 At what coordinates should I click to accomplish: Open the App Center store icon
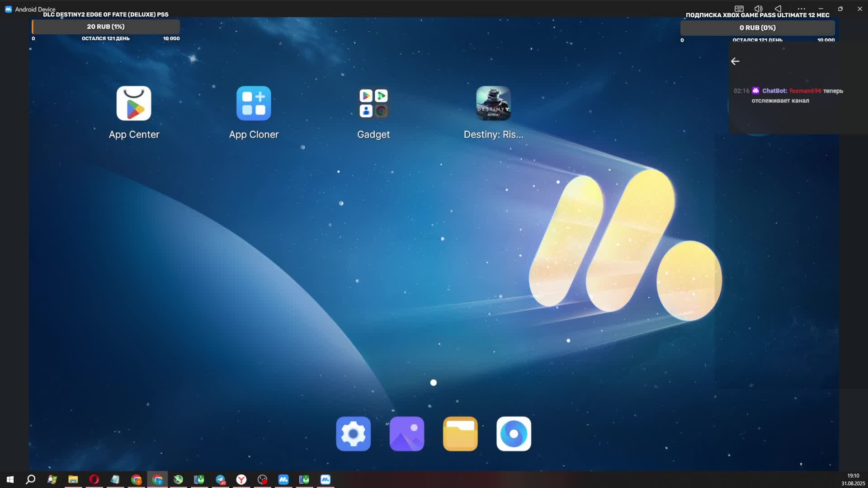coord(134,103)
